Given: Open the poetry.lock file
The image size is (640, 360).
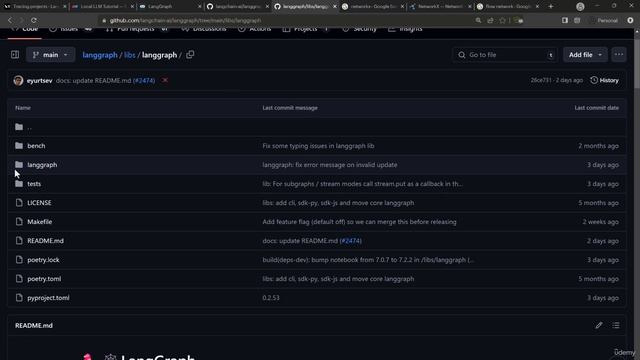Looking at the screenshot, I should (43, 260).
